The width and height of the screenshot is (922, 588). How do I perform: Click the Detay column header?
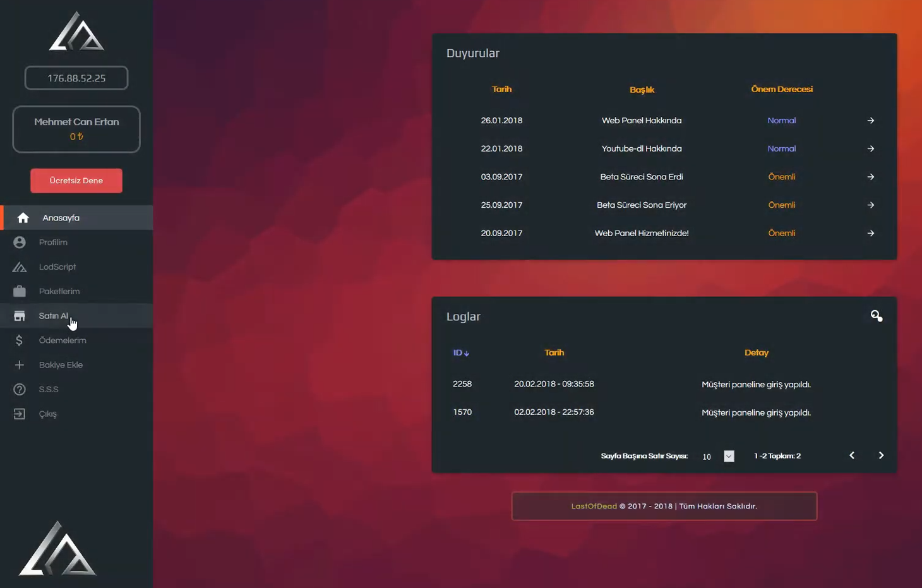coord(757,353)
